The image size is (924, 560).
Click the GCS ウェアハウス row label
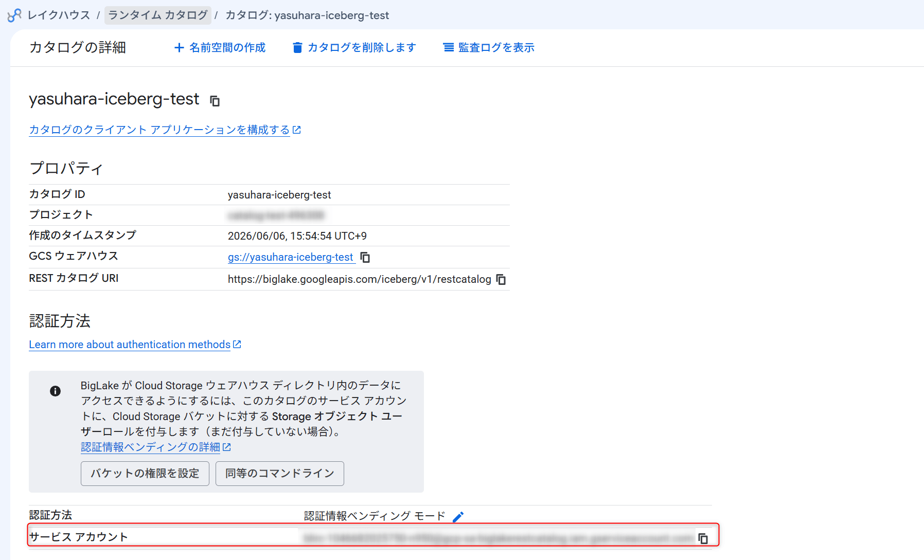(x=74, y=256)
